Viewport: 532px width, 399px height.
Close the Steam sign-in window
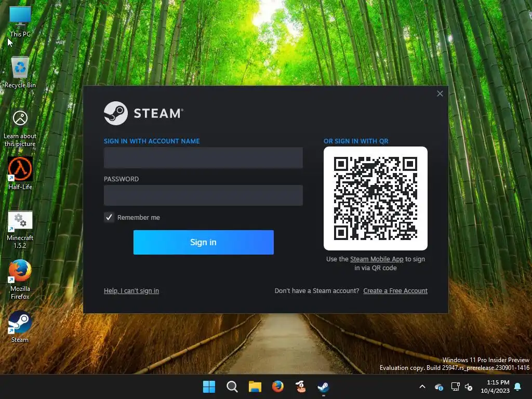click(x=440, y=94)
